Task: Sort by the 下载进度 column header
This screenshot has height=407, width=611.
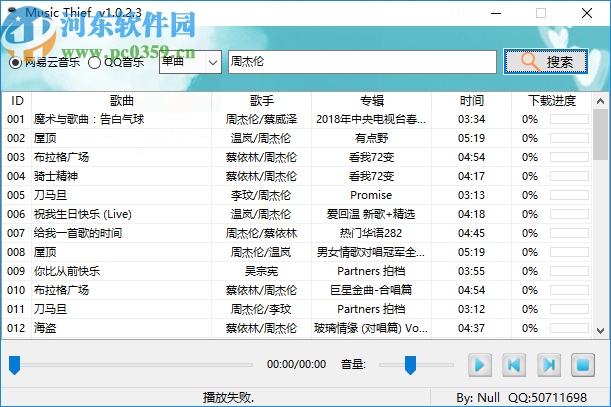Action: pyautogui.click(x=552, y=101)
